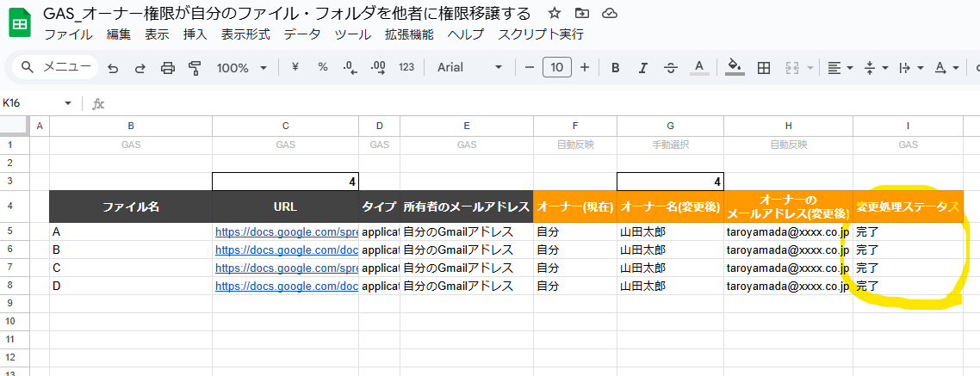Star this spreadsheet document

coord(554,13)
